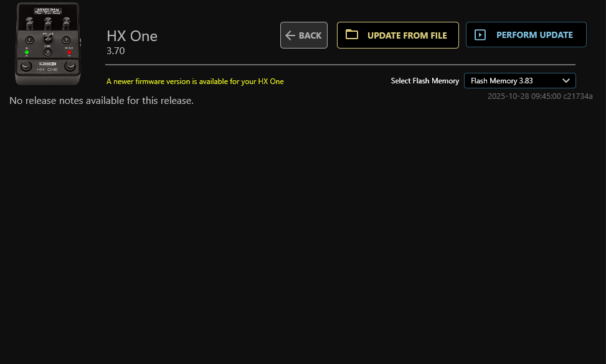
Task: Expand the flash memory list via chevron arrow
Action: click(x=566, y=81)
